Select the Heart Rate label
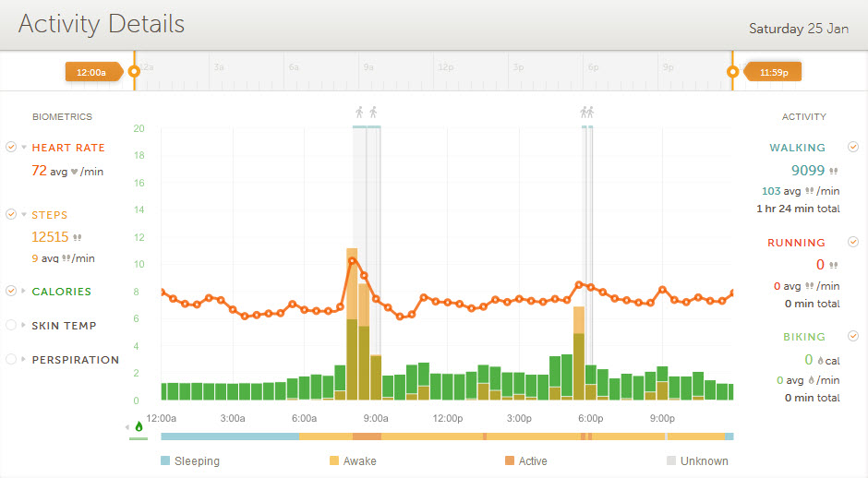868x478 pixels. [68, 148]
